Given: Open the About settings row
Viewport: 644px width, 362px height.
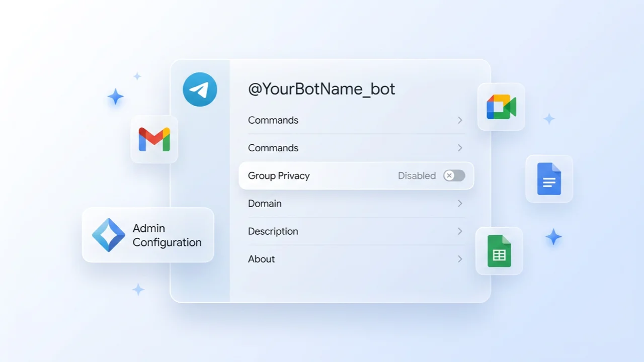Looking at the screenshot, I should (356, 259).
